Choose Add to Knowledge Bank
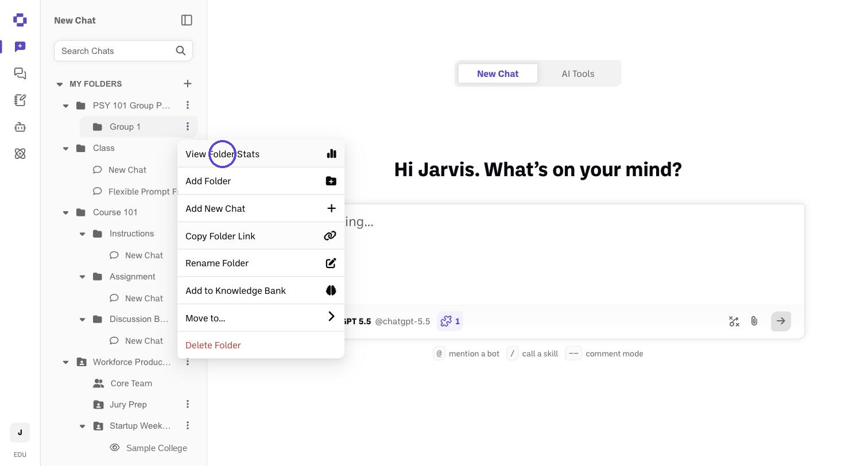Viewport: 868px width, 466px height. click(261, 290)
